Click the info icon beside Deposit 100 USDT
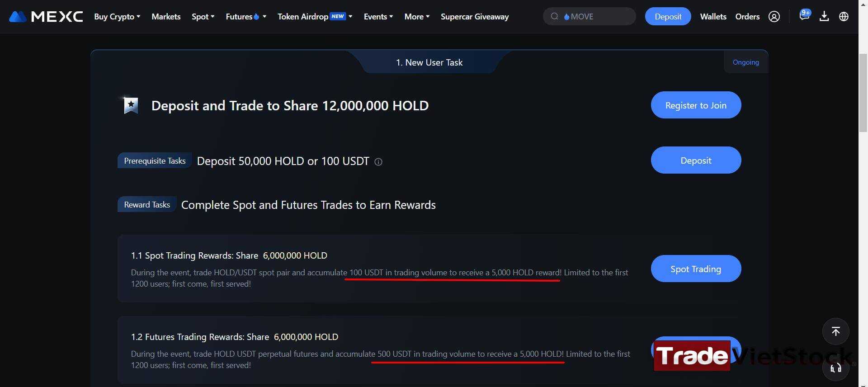868x387 pixels. (x=378, y=162)
